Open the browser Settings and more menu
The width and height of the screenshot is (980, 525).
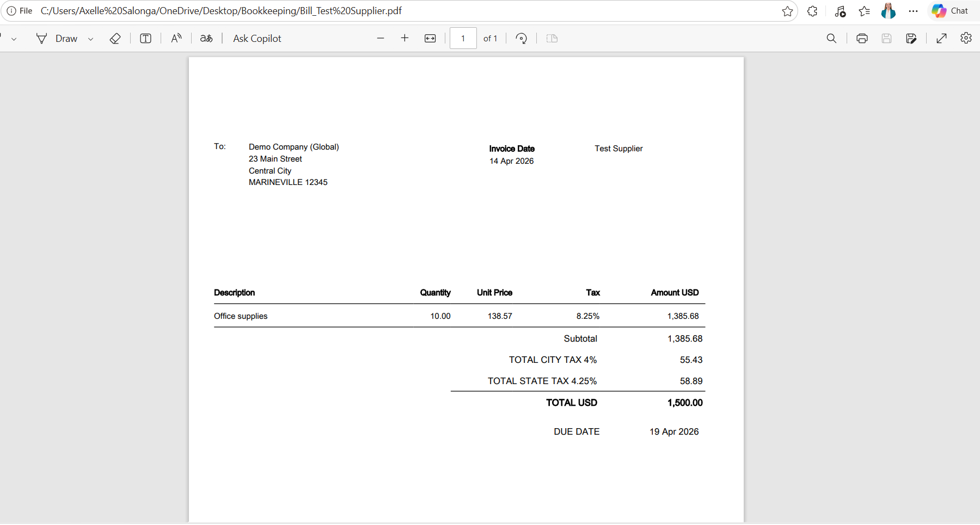913,11
